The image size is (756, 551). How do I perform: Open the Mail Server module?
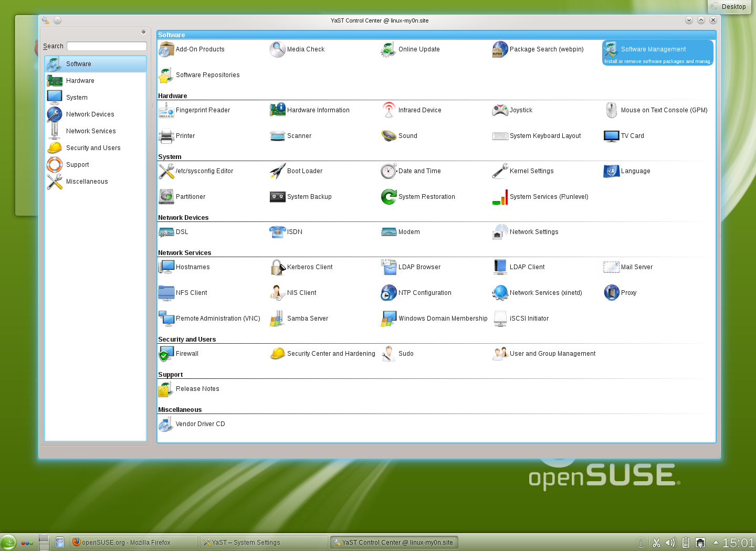point(628,267)
